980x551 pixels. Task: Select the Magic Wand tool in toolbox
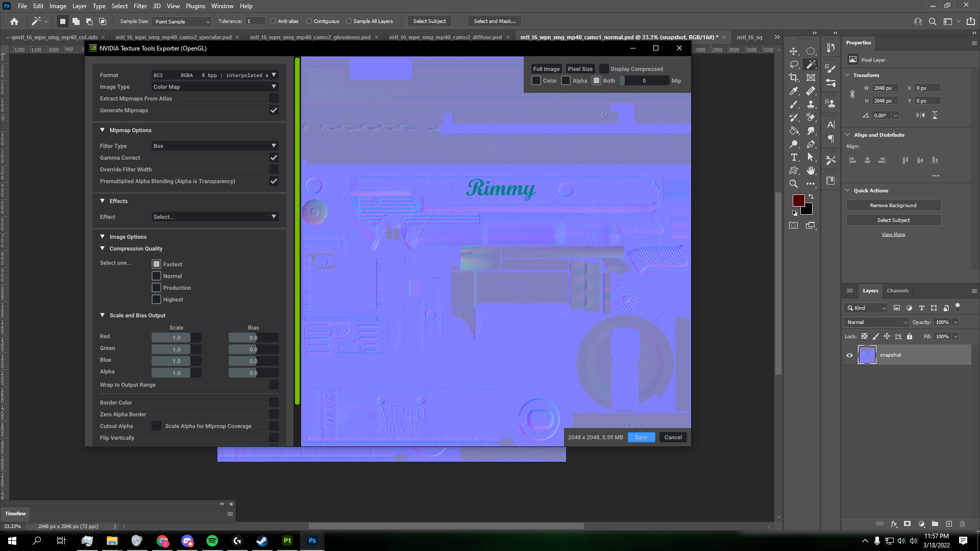[811, 64]
